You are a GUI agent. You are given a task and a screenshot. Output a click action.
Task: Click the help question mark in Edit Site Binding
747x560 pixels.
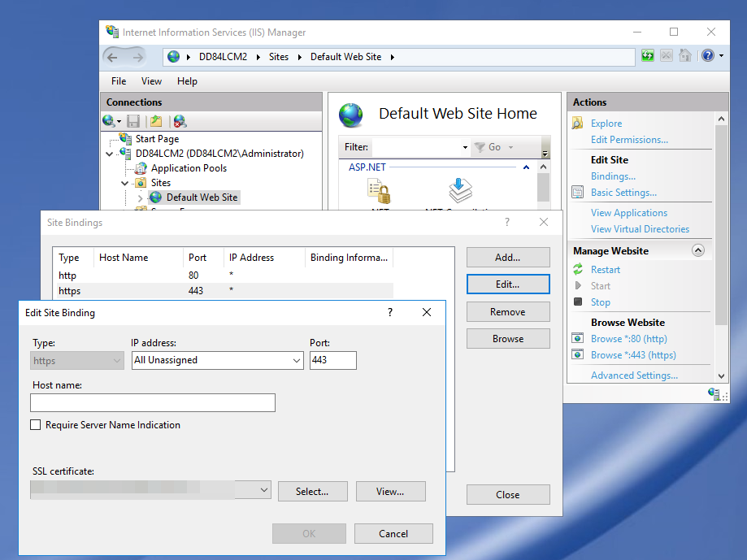point(390,312)
